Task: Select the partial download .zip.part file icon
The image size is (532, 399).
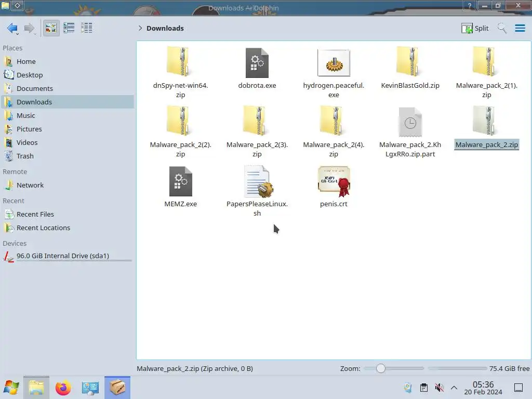Action: point(410,122)
